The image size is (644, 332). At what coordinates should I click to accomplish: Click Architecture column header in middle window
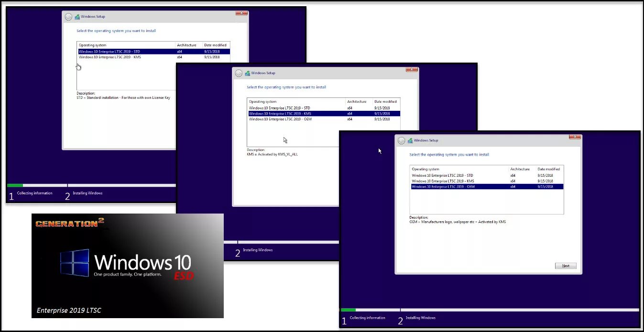(359, 101)
